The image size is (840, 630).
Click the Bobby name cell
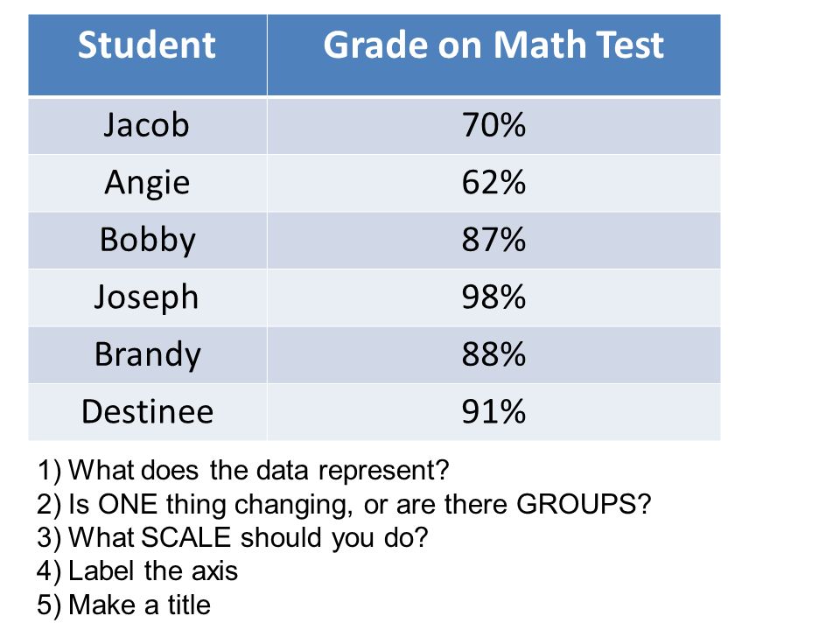pos(147,241)
